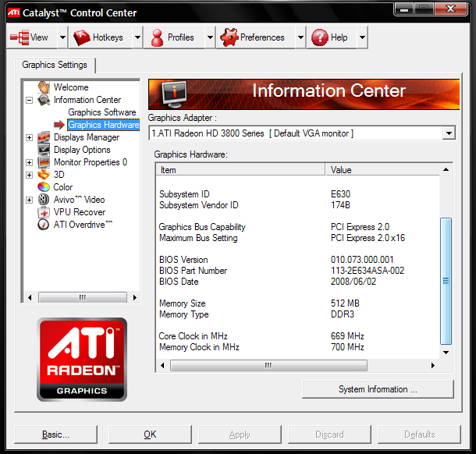Screen dimensions: 476x454
Task: Open Display Options in the tree
Action: coord(82,150)
